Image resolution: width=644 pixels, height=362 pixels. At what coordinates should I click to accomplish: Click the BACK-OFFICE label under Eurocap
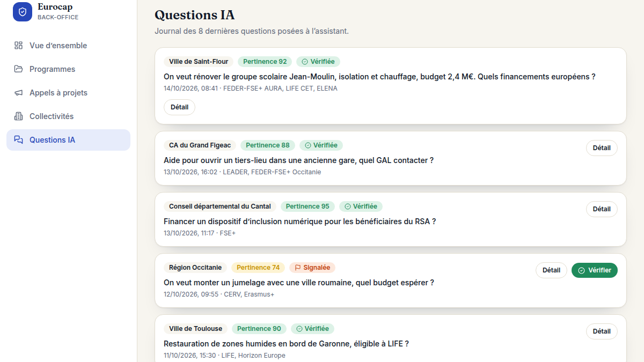58,17
